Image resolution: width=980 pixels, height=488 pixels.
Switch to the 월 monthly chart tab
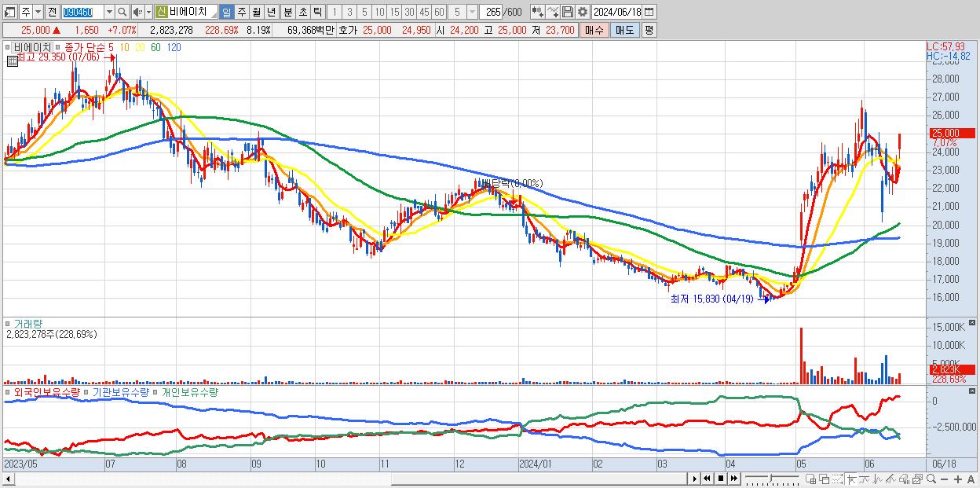point(256,13)
